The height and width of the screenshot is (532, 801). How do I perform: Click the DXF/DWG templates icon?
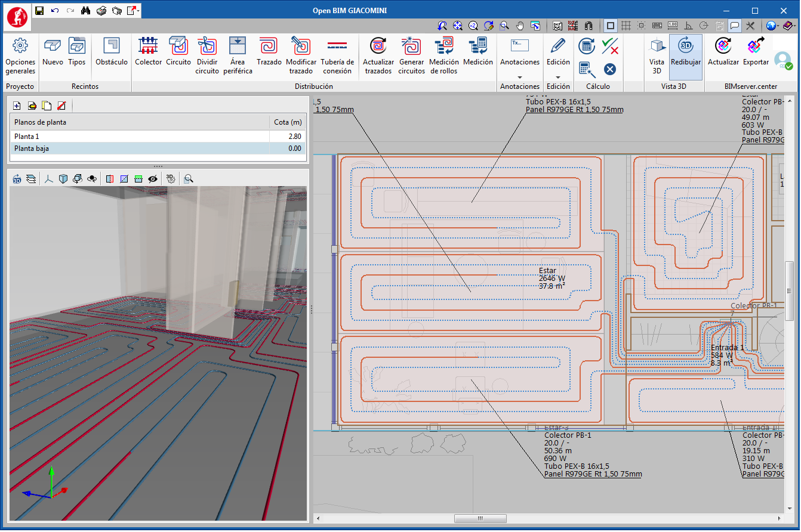tap(557, 26)
